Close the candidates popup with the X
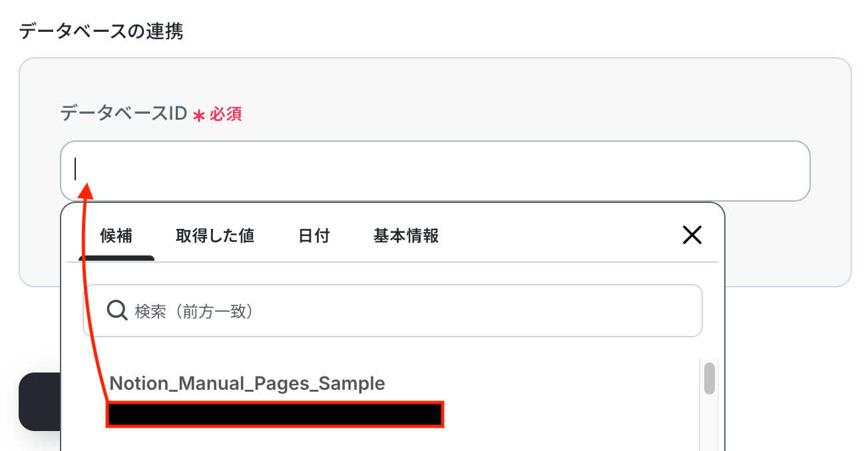Viewport: 868px width, 451px height. (692, 235)
